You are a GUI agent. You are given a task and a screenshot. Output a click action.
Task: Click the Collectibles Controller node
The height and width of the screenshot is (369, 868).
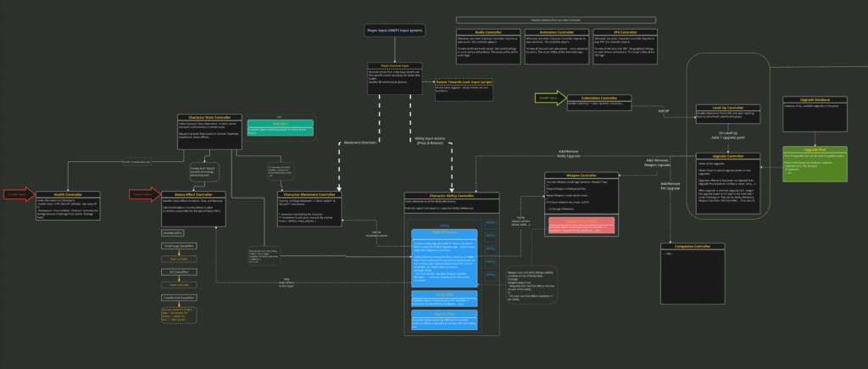pos(598,102)
